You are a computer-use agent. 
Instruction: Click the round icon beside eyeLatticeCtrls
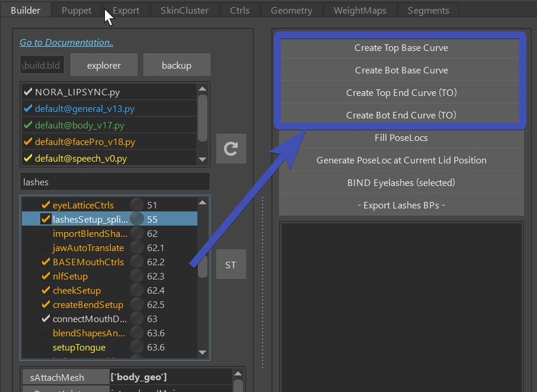[x=137, y=205]
